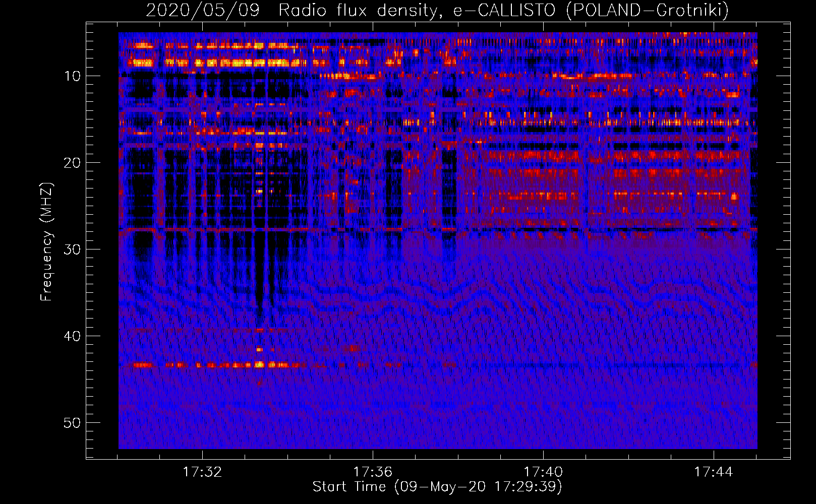
Task: Click the bright burst near 43 MHz at 17:33
Action: pos(259,364)
